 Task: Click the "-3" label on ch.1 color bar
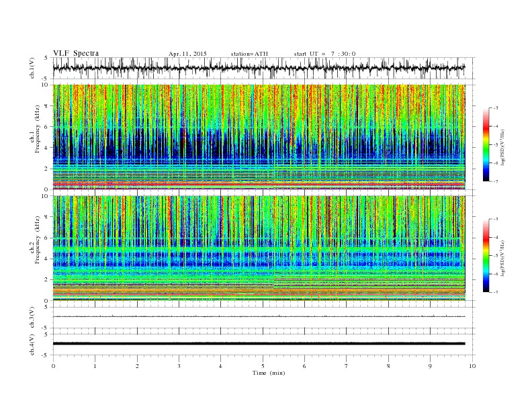click(x=496, y=108)
